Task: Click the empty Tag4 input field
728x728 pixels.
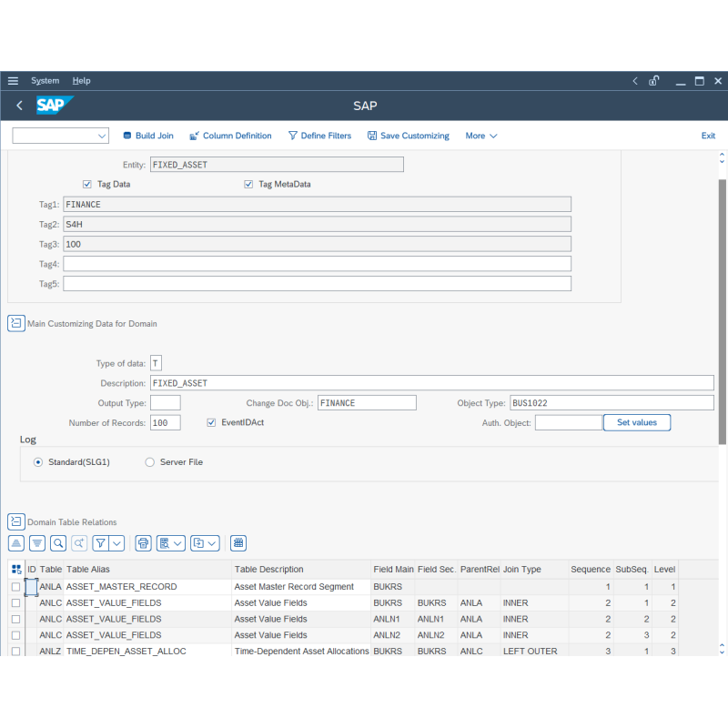Action: coord(317,264)
